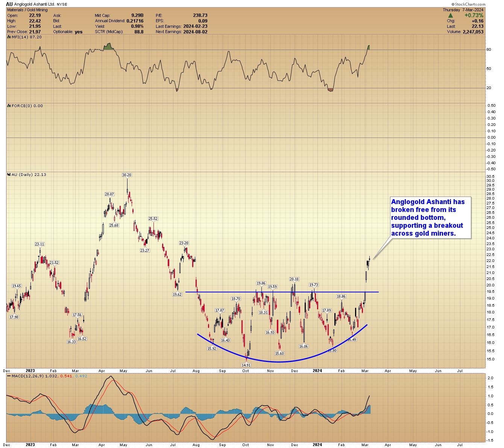This screenshot has height=448, width=504.
Task: Click the red MACD signal value 0.541
Action: pos(67,376)
